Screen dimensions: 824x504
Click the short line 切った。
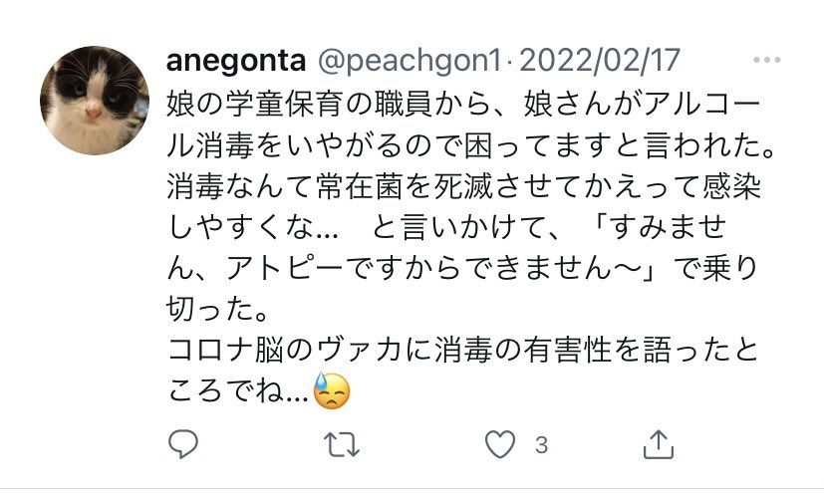(218, 309)
